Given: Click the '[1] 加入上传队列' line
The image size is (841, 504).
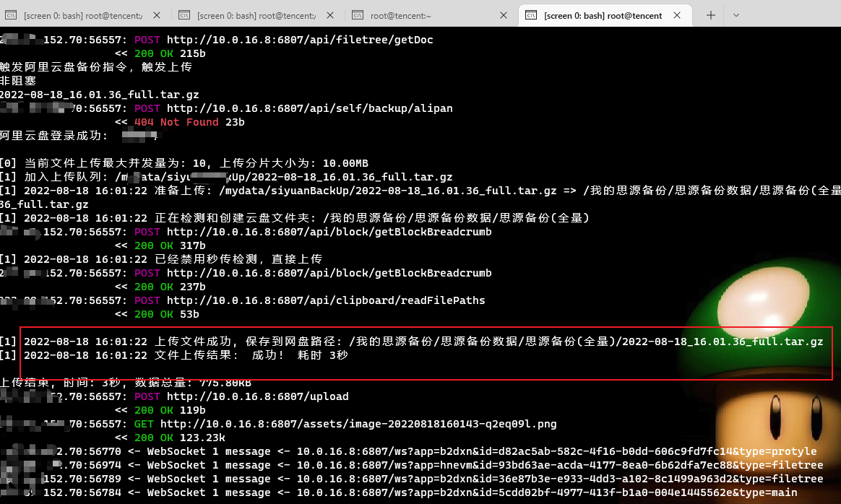Looking at the screenshot, I should point(226,177).
